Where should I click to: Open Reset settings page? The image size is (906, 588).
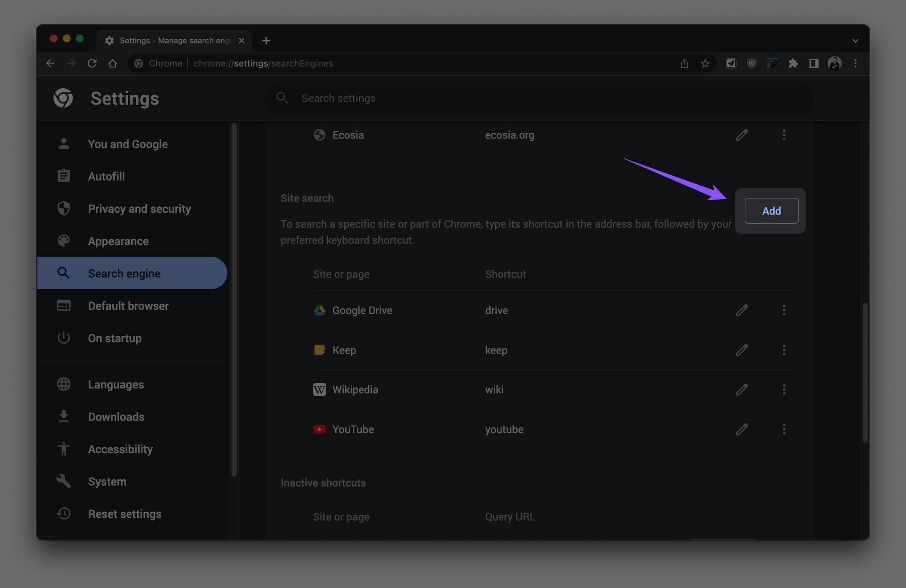132,514
